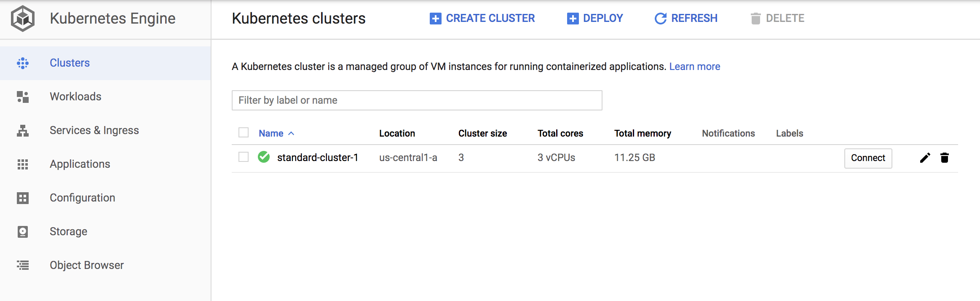Switch to Storage

pyautogui.click(x=105, y=231)
